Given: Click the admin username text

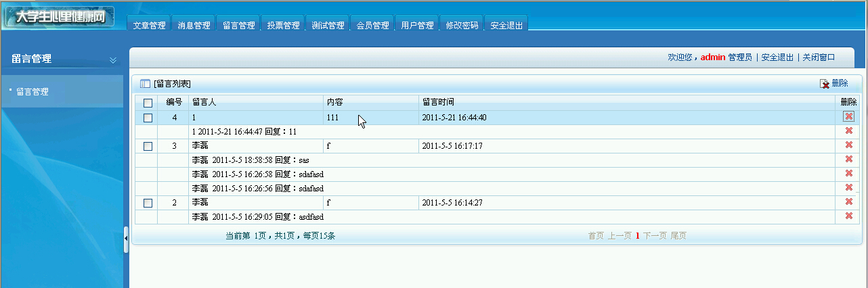Looking at the screenshot, I should pyautogui.click(x=713, y=58).
